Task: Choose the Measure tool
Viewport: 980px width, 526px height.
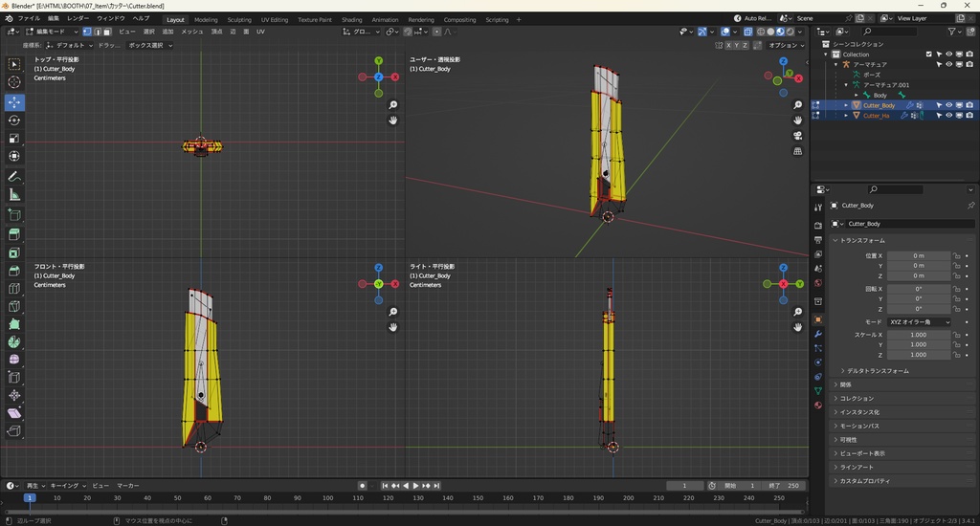Action: [14, 195]
